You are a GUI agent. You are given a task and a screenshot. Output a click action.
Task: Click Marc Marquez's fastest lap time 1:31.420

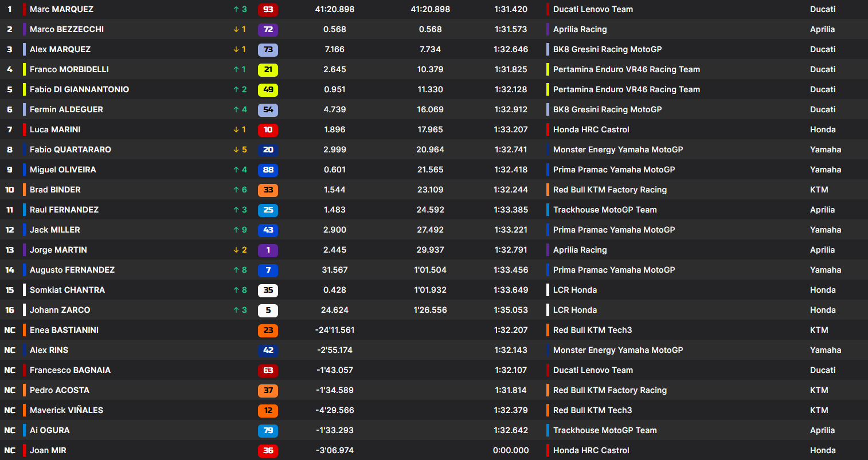point(510,9)
